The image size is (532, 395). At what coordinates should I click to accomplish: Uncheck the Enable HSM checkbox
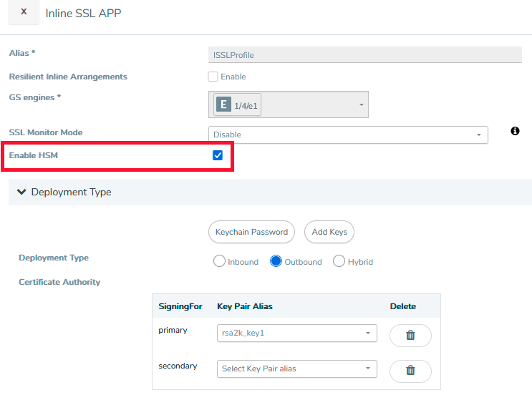218,155
